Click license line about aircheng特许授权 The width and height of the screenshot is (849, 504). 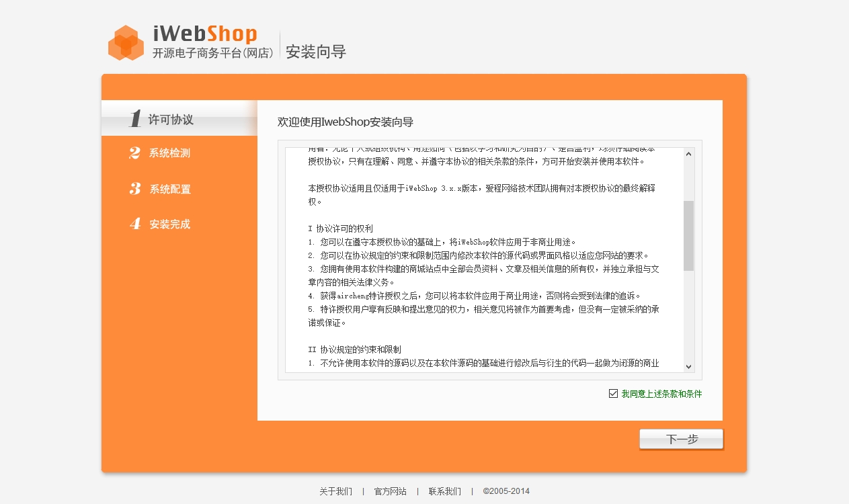475,296
